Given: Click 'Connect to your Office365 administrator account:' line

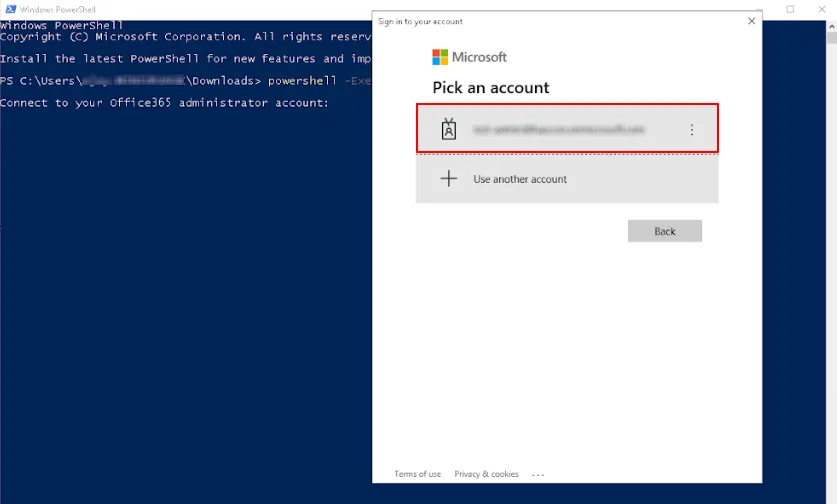Looking at the screenshot, I should pos(164,103).
